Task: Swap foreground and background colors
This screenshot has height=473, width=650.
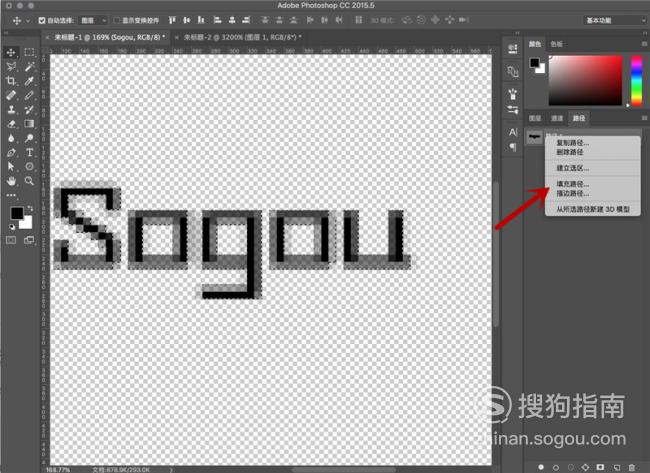Action: click(x=30, y=208)
